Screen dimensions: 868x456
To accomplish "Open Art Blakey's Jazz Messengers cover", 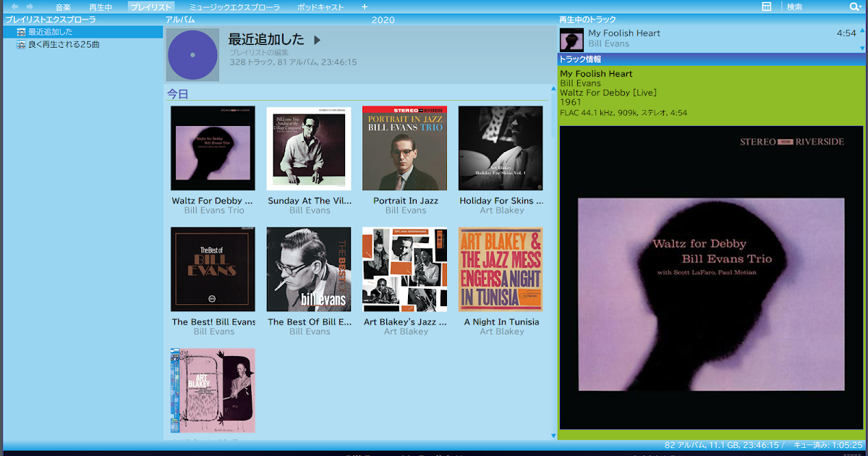I will pos(405,269).
